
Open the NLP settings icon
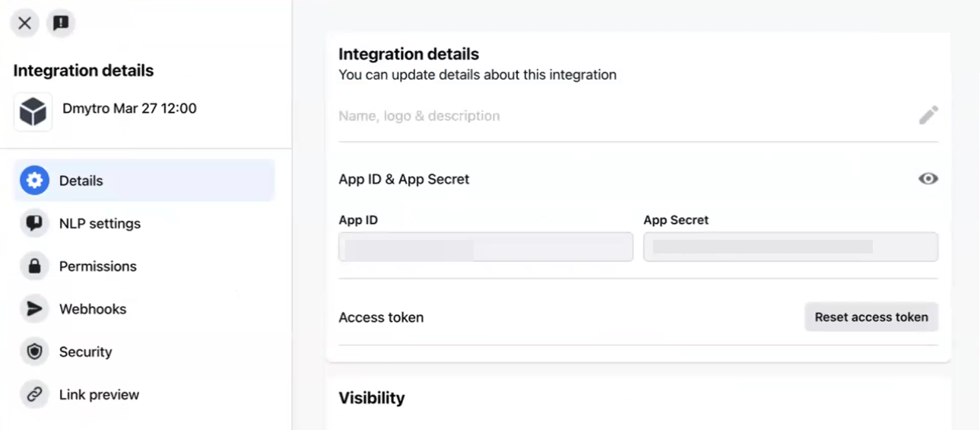click(34, 224)
